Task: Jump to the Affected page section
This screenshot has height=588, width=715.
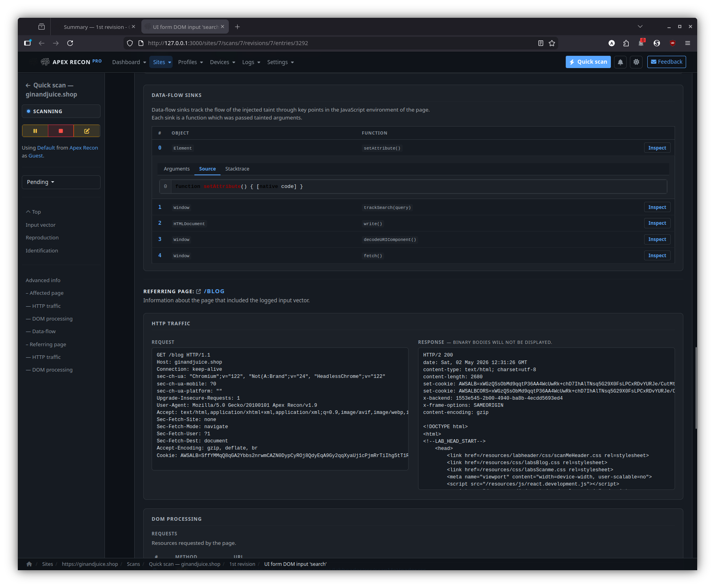Action: tap(45, 293)
